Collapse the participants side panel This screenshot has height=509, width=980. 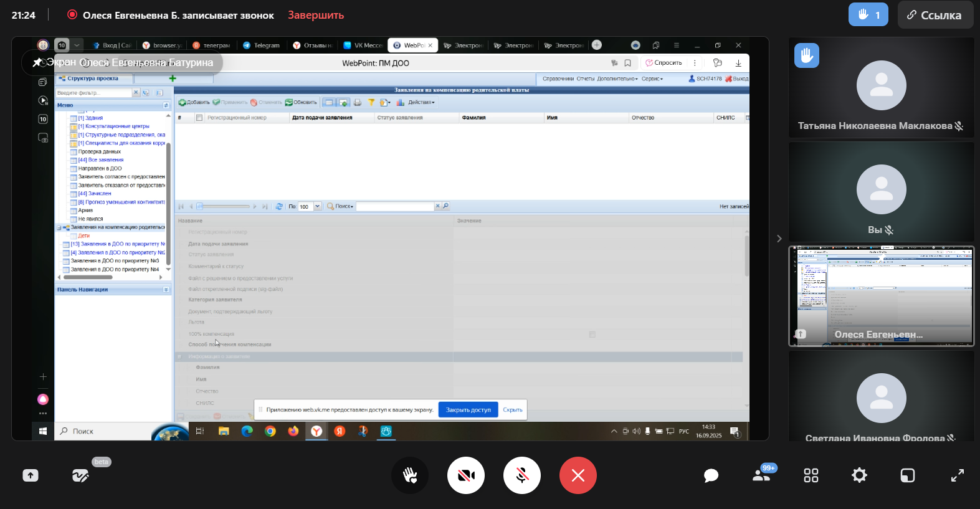click(x=779, y=239)
